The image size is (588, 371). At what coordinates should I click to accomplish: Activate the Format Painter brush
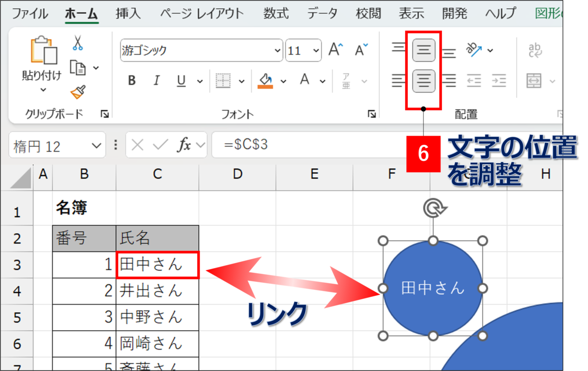pyautogui.click(x=78, y=92)
